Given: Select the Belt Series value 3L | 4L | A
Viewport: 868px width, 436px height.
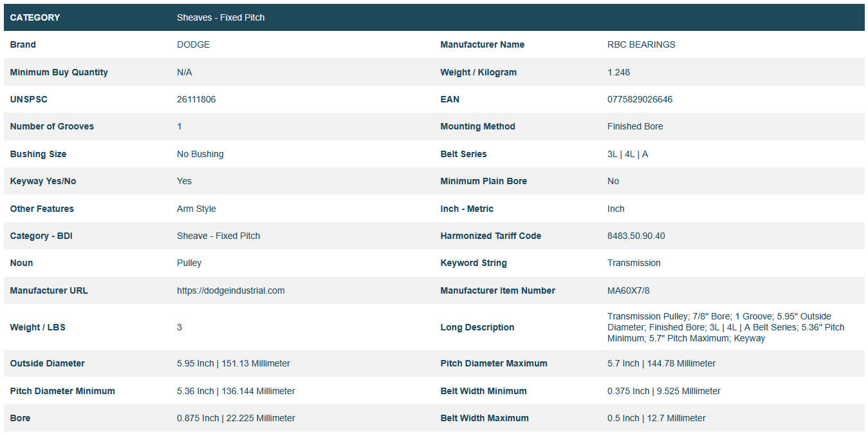Looking at the screenshot, I should click(627, 154).
